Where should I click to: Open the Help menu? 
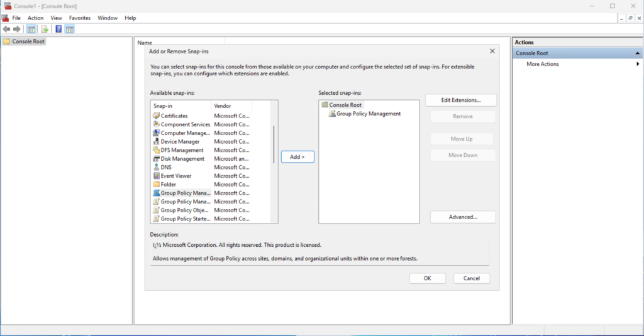130,18
